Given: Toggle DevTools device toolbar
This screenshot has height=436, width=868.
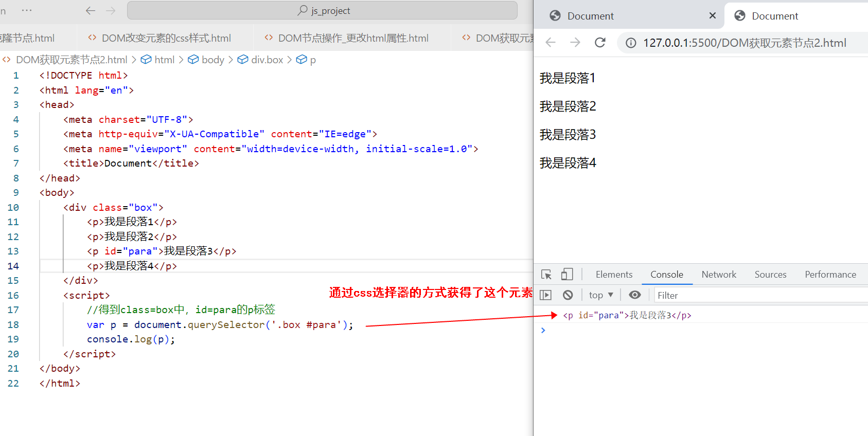Looking at the screenshot, I should [x=567, y=275].
